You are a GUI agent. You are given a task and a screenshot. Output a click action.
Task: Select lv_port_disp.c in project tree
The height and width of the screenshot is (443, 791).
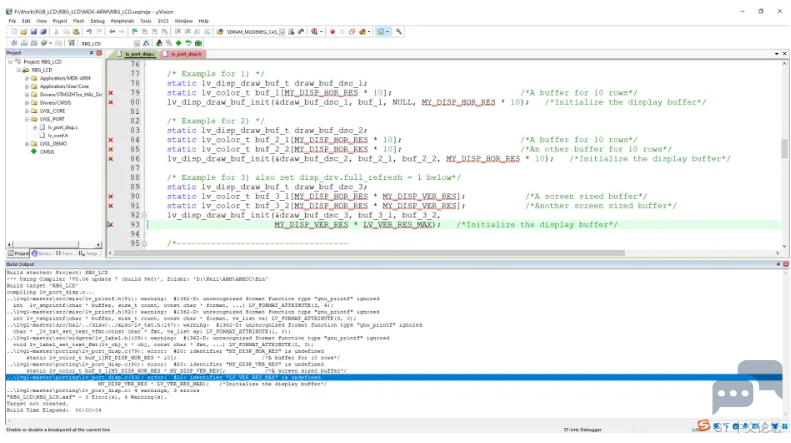click(62, 127)
